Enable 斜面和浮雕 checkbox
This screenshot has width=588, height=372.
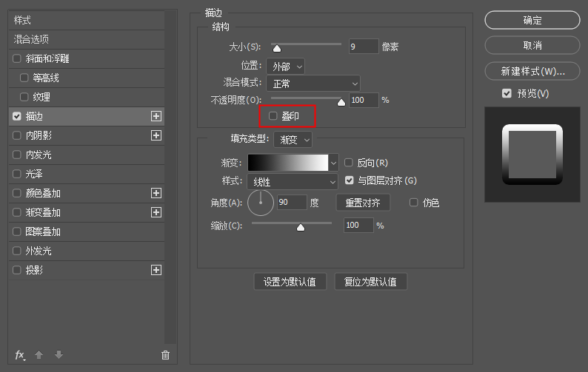pos(17,58)
